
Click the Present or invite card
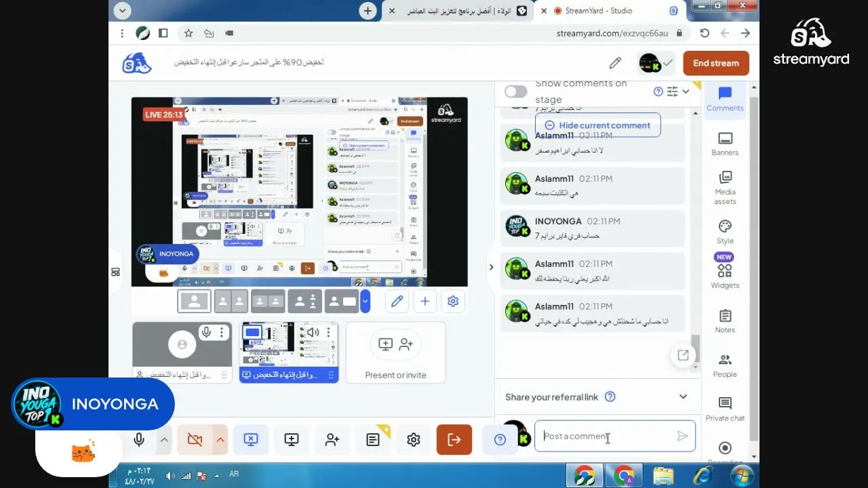click(396, 352)
